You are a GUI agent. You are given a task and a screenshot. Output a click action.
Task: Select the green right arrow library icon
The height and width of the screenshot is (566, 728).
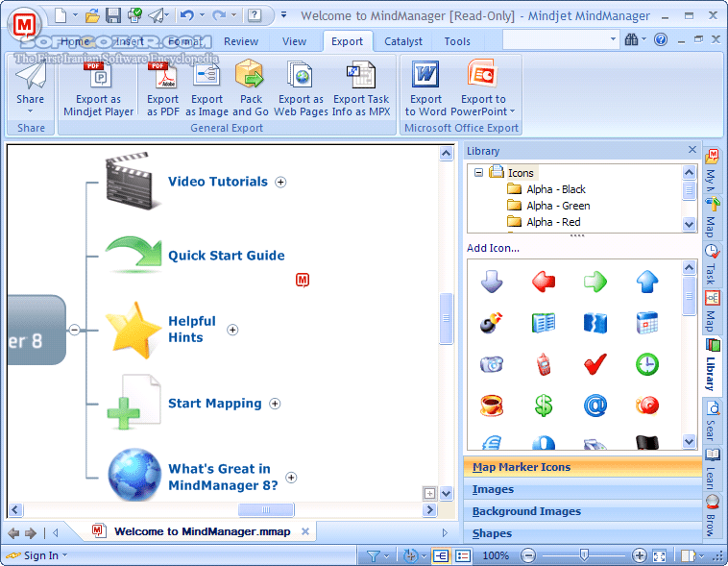pyautogui.click(x=595, y=282)
